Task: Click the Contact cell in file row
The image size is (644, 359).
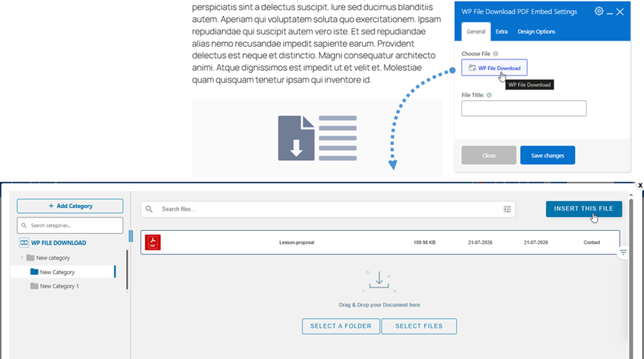Action: coord(591,242)
